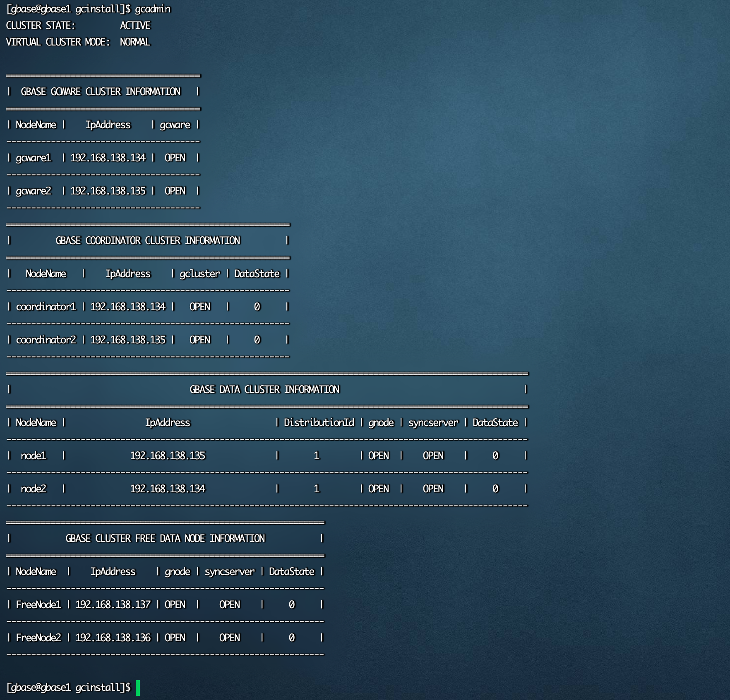Click the OPEN status for gcware2
Screen dimensions: 730x700
coord(175,191)
